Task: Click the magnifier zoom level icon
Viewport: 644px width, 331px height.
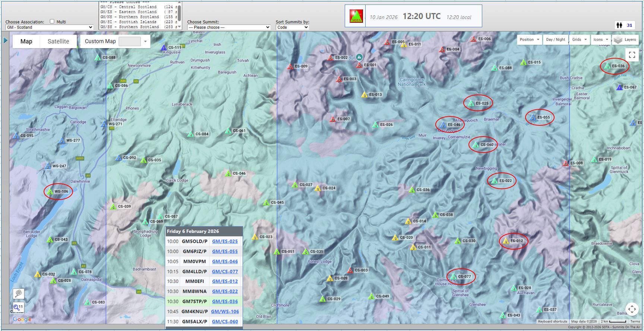Action: 18,308
